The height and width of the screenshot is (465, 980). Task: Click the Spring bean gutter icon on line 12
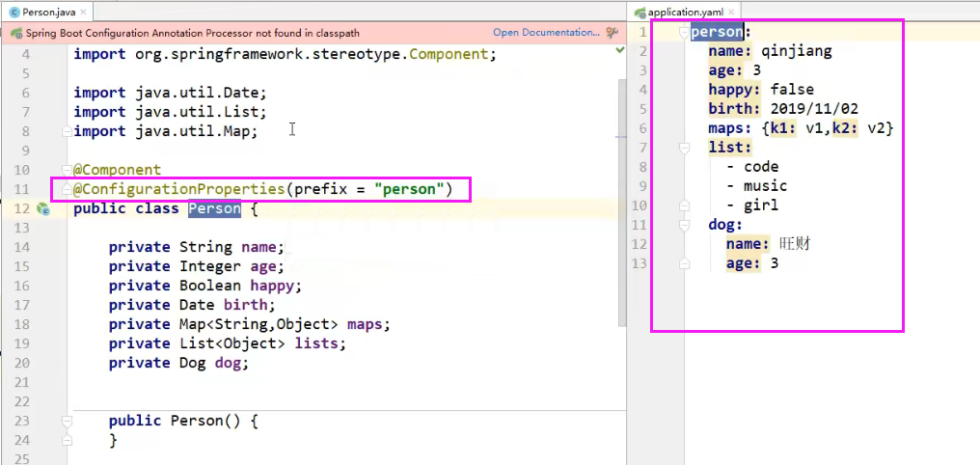(x=43, y=208)
